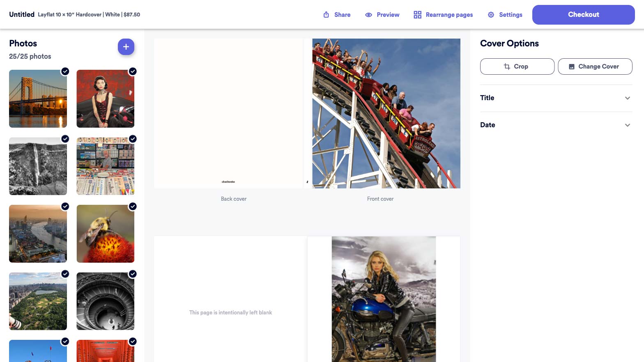Click the small chatbooks logo on back cover
The height and width of the screenshot is (362, 644).
(x=228, y=181)
